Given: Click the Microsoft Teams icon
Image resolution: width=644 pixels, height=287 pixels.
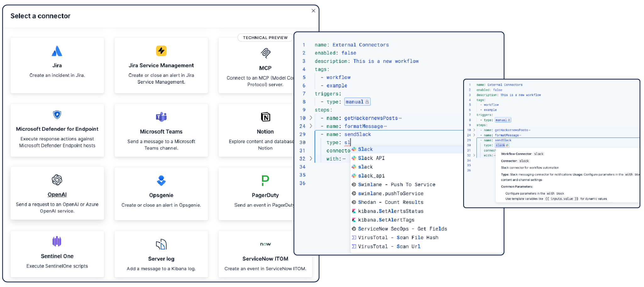Looking at the screenshot, I should pos(161,117).
